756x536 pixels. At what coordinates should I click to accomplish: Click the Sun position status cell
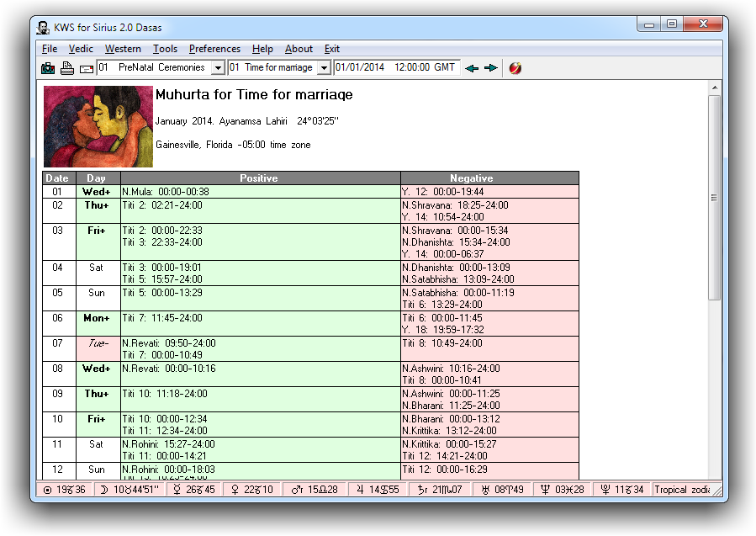[64, 490]
